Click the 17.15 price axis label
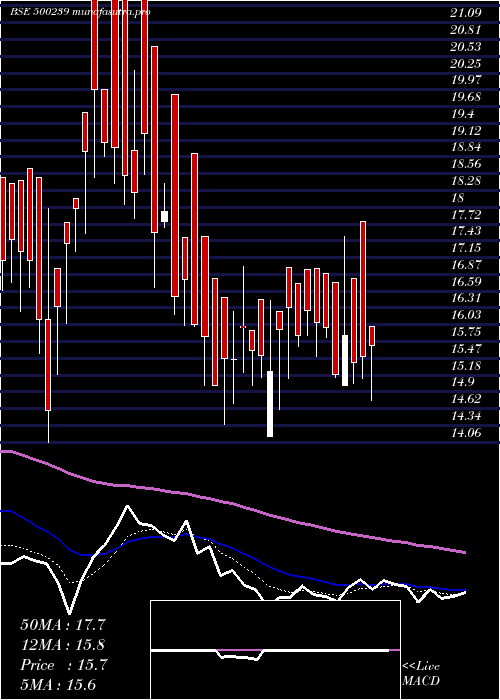The width and height of the screenshot is (500, 700). 466,248
